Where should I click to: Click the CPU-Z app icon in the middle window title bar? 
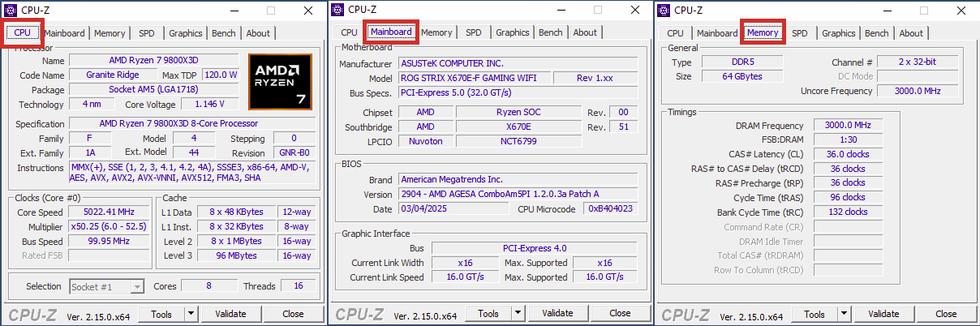(x=337, y=10)
